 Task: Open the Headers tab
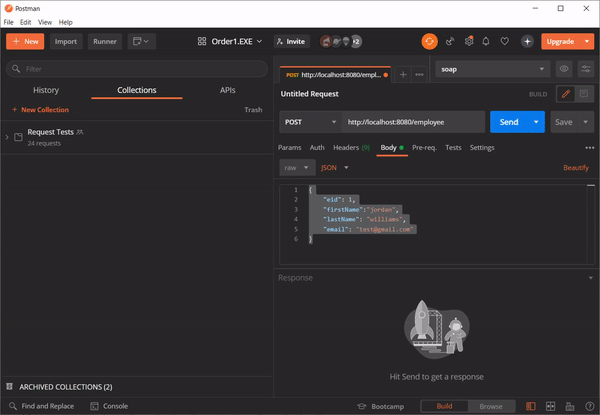coord(351,148)
